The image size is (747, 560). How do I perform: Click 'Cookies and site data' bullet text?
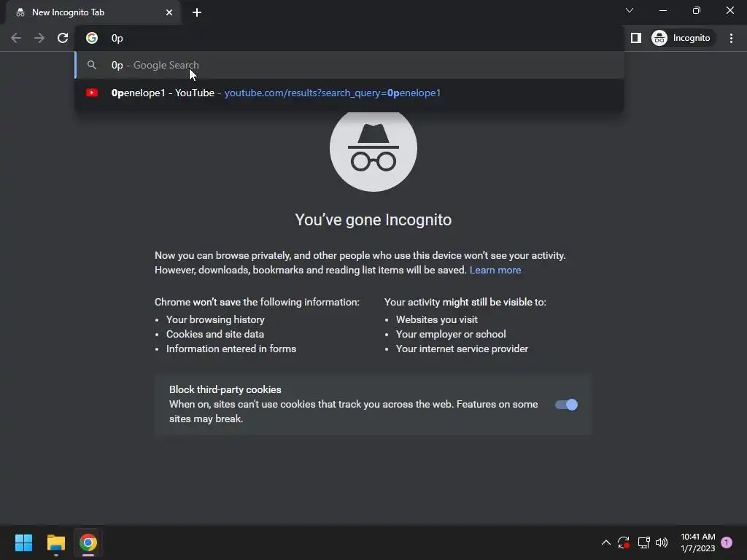tap(215, 334)
